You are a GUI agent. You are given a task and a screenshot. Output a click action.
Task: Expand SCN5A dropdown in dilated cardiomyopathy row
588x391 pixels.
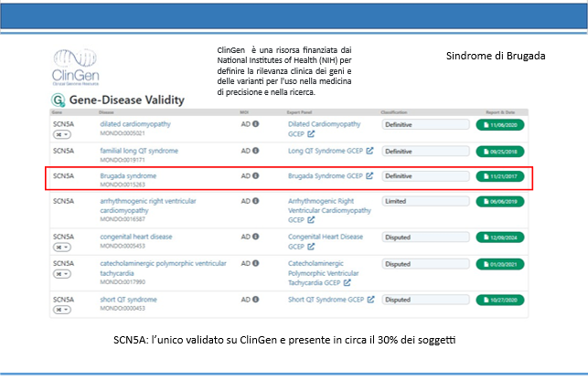pos(62,134)
